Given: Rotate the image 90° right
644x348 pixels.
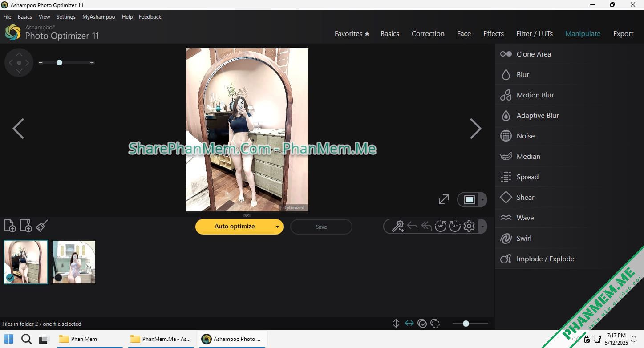Looking at the screenshot, I should click(454, 227).
